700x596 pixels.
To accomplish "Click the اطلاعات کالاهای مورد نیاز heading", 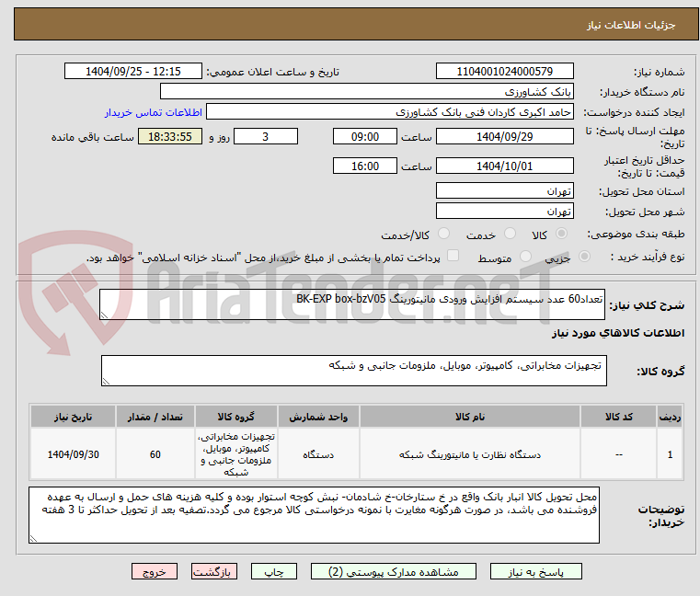I will tap(618, 333).
